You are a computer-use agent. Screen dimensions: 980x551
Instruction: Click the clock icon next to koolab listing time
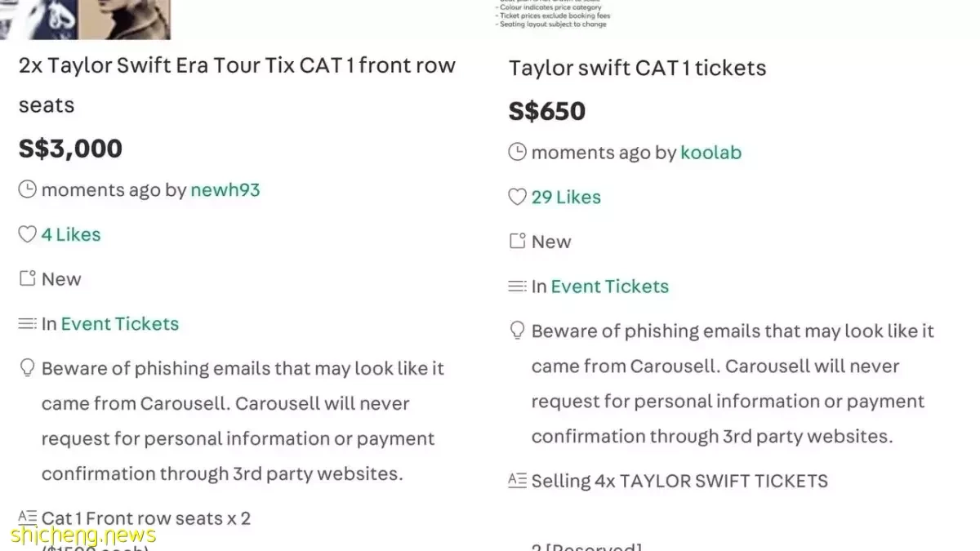pos(517,152)
